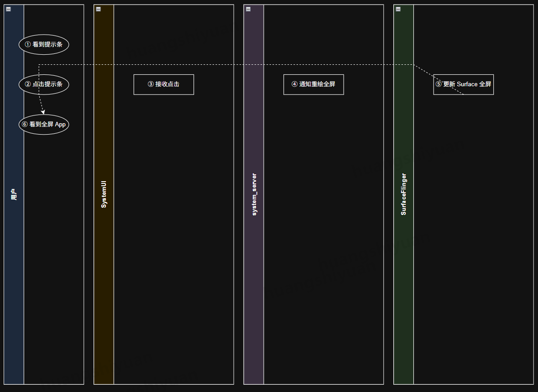Screen dimensions: 538x392
Task: Select the ⑥ 看到全屏 App ellipse
Action: pos(44,125)
